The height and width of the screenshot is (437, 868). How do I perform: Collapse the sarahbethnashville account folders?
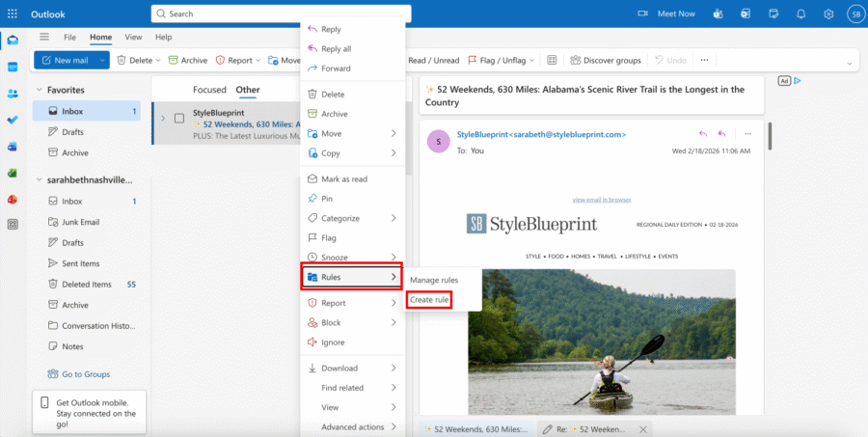click(x=39, y=180)
